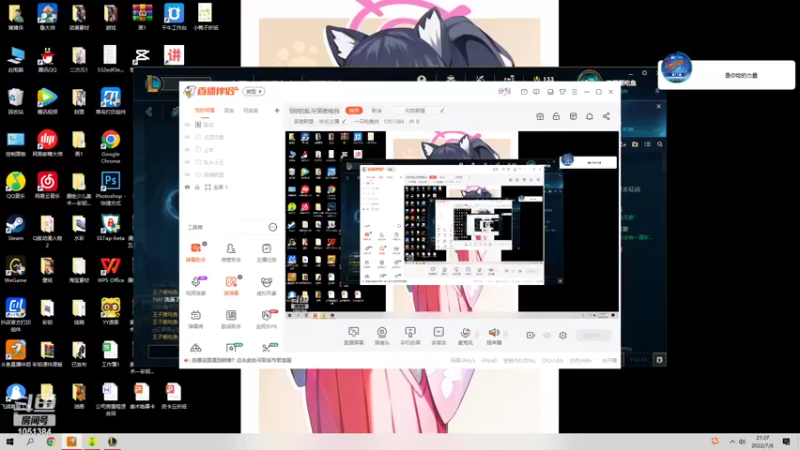
Task: Edit the stream title with the pencil icon
Action: (x=442, y=110)
